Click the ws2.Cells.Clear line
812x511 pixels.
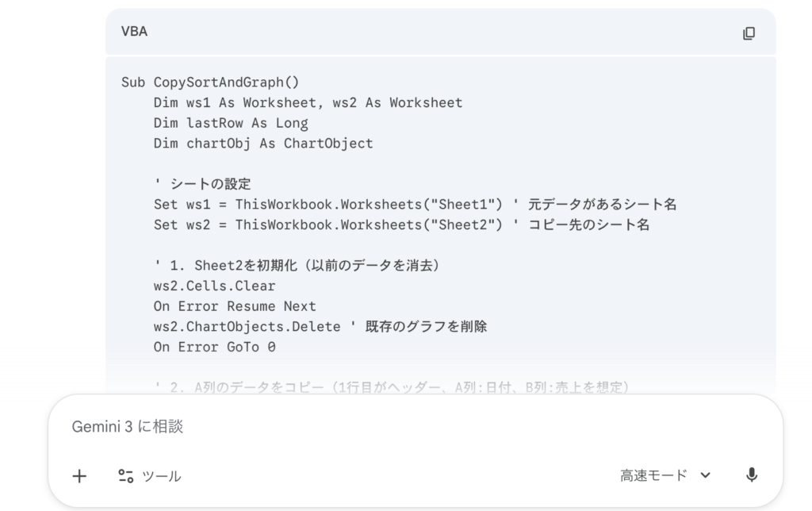click(x=214, y=286)
